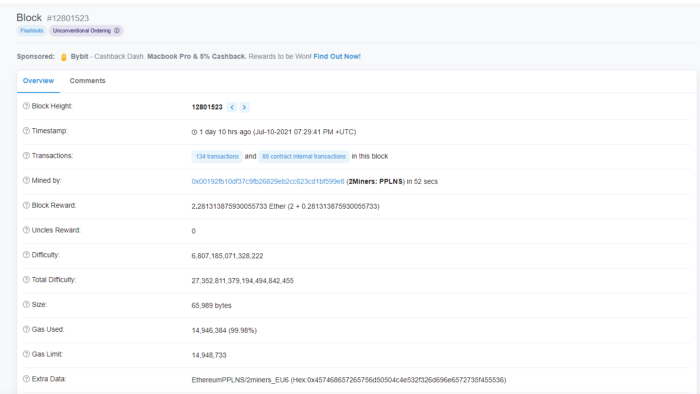Screen dimensions: 700x394
Task: Click help icon beside Timestamp
Action: [x=26, y=131]
